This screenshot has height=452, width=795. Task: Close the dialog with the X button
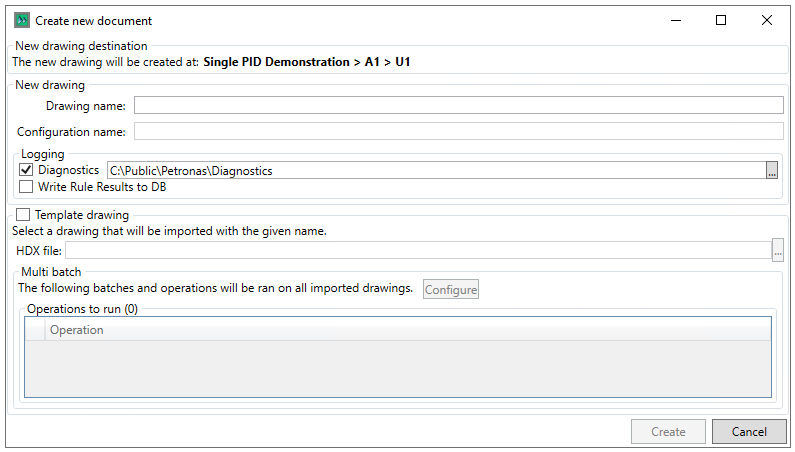tap(767, 20)
